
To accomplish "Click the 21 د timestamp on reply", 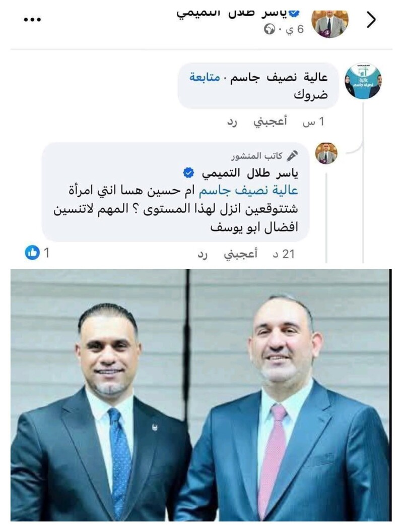I will (x=284, y=254).
